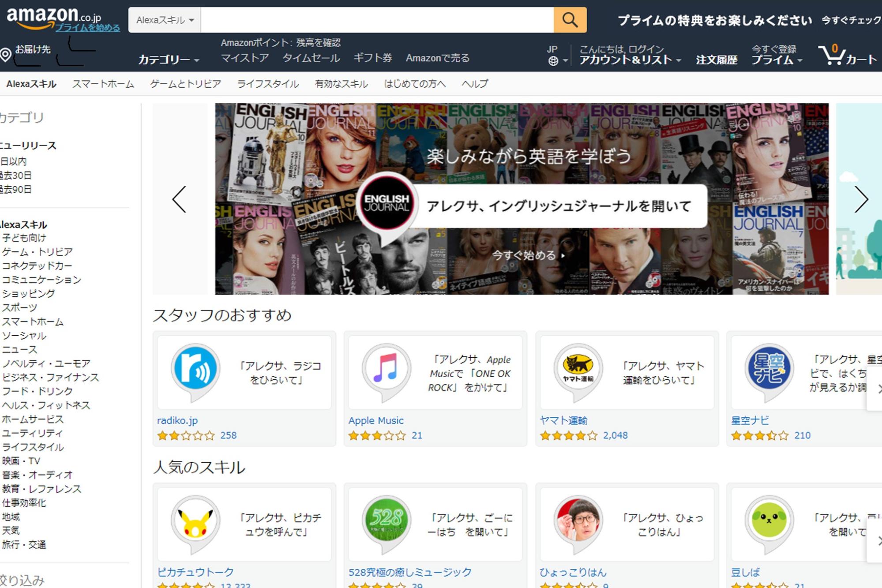Click the プライムを始める link

click(88, 28)
